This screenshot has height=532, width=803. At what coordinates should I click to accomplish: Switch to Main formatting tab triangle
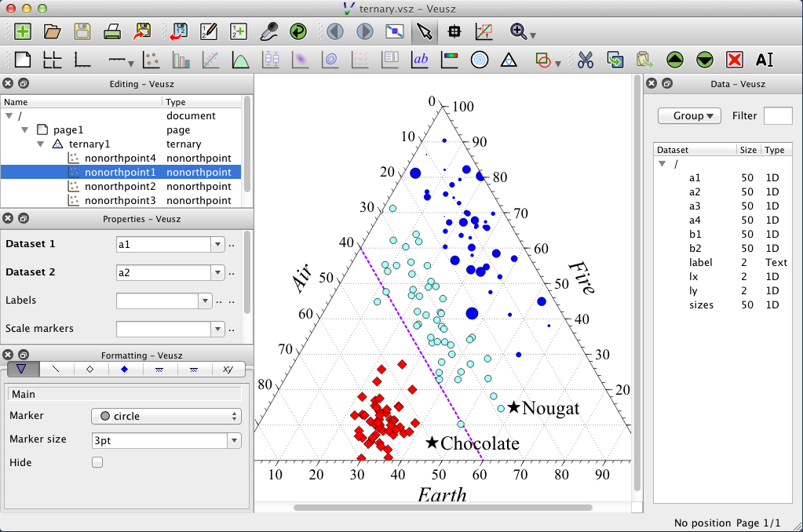point(21,369)
